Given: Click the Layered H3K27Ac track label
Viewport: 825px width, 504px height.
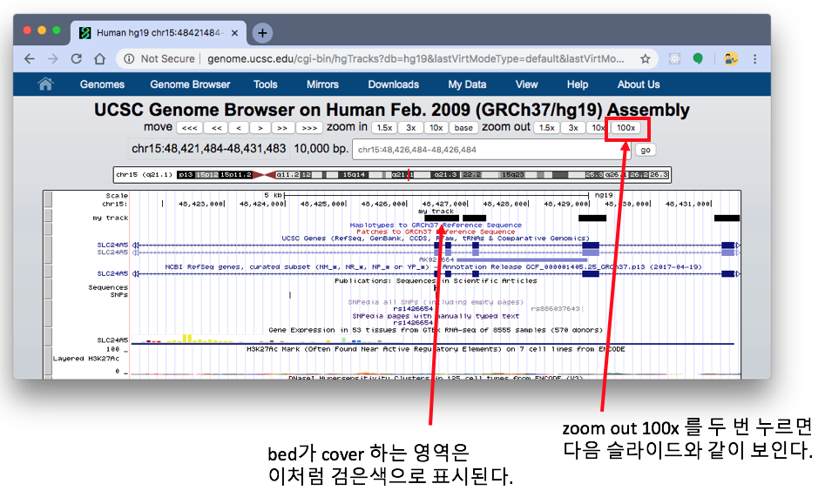Looking at the screenshot, I should pyautogui.click(x=86, y=359).
